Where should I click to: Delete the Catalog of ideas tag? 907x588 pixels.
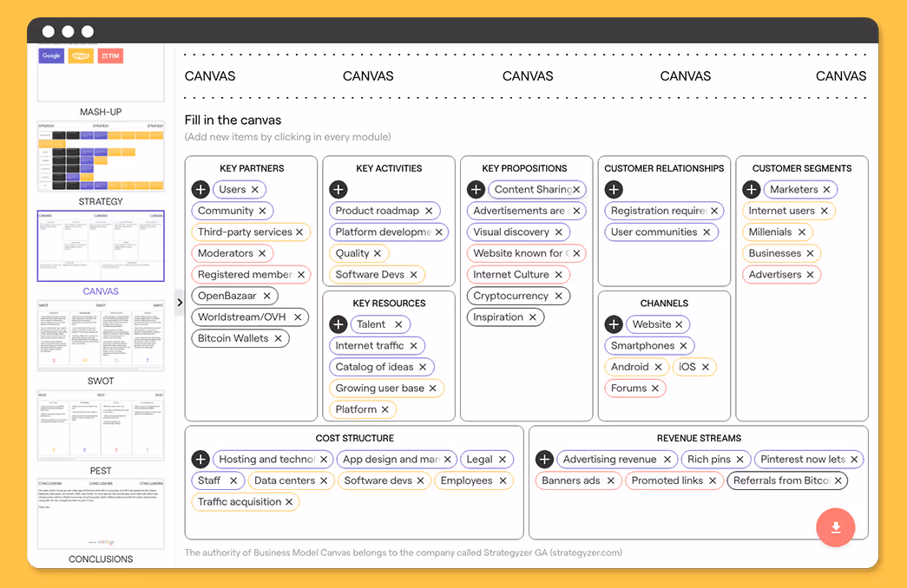(423, 367)
